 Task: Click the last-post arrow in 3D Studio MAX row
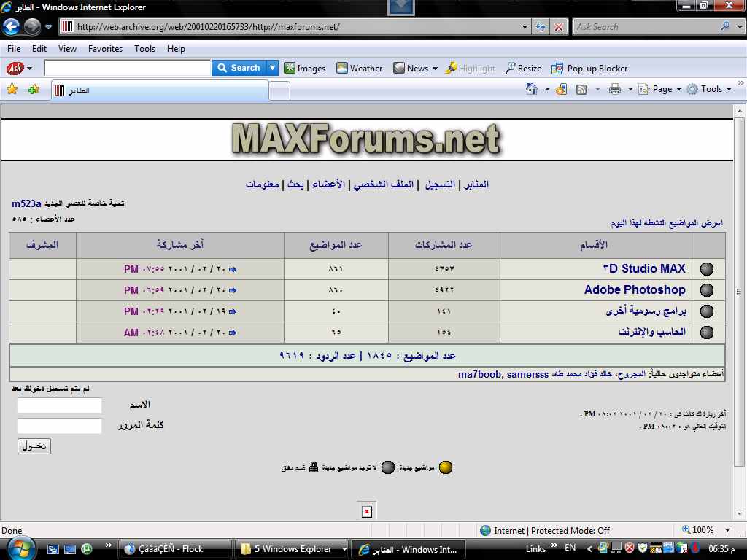point(233,270)
